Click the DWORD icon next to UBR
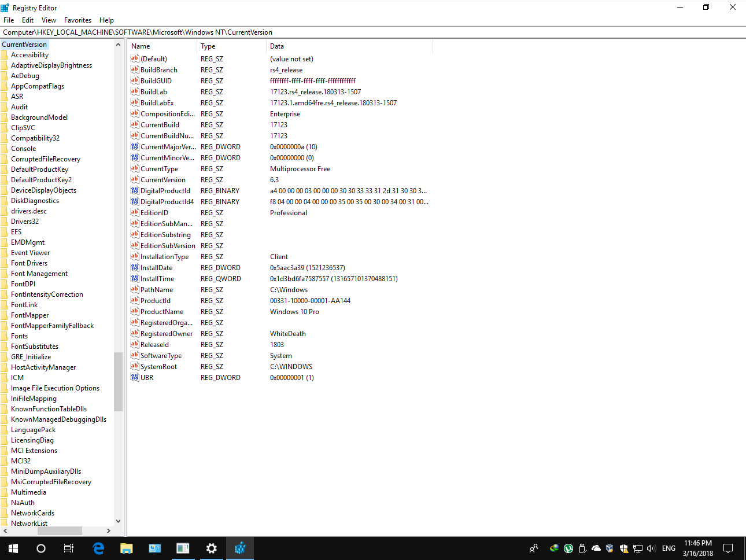 [x=135, y=377]
